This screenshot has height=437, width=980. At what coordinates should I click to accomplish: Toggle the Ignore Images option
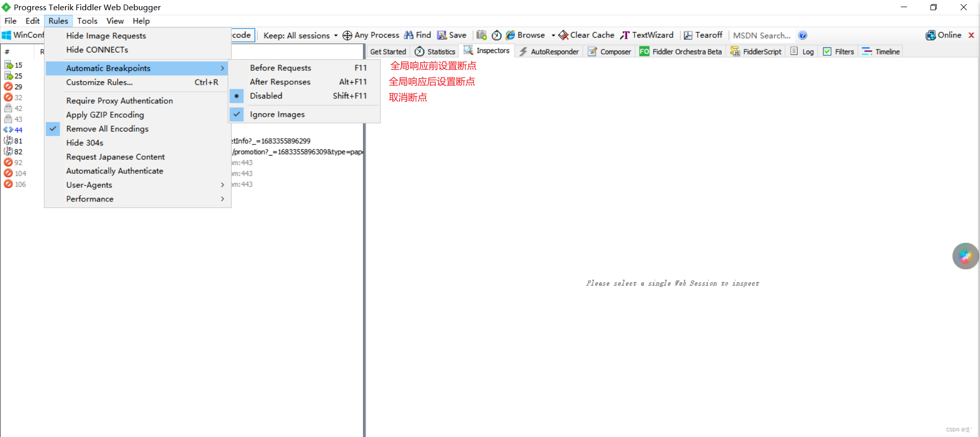click(305, 115)
